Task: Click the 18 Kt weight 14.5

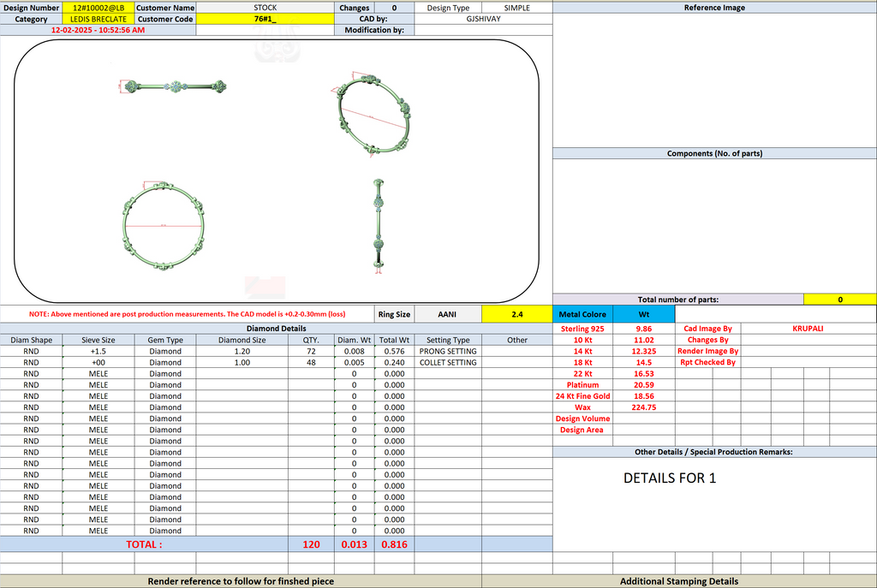Action: (644, 362)
